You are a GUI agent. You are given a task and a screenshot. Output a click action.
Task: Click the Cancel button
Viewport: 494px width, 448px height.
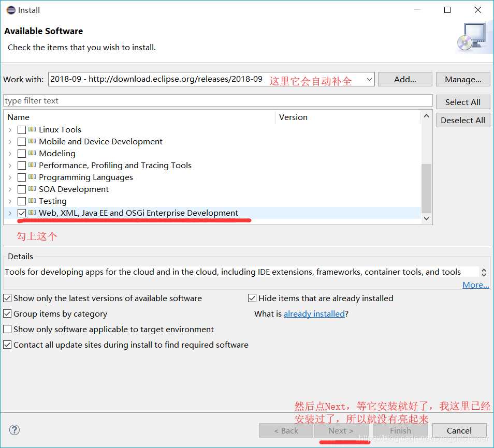[459, 430]
